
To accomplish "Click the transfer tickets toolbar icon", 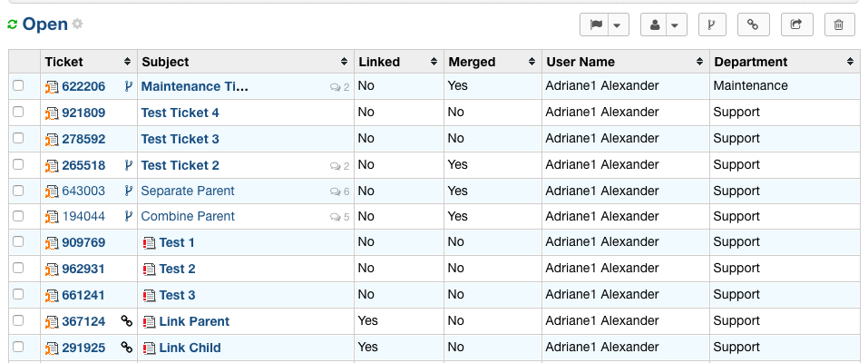I will (x=796, y=25).
